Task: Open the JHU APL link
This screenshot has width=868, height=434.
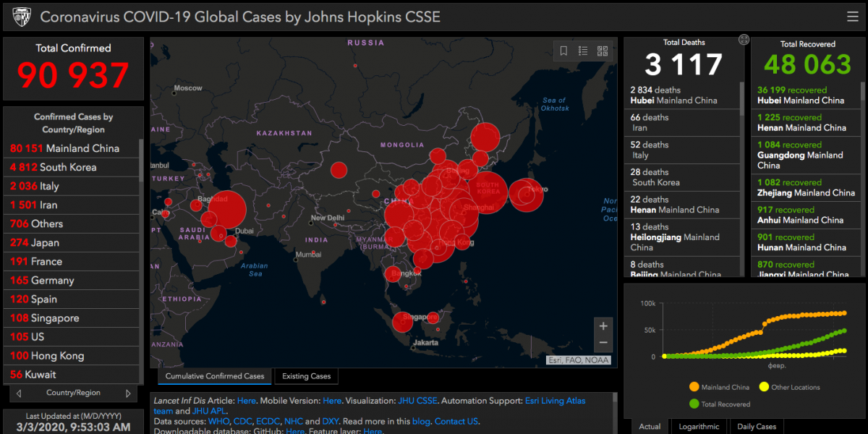Action: [209, 411]
